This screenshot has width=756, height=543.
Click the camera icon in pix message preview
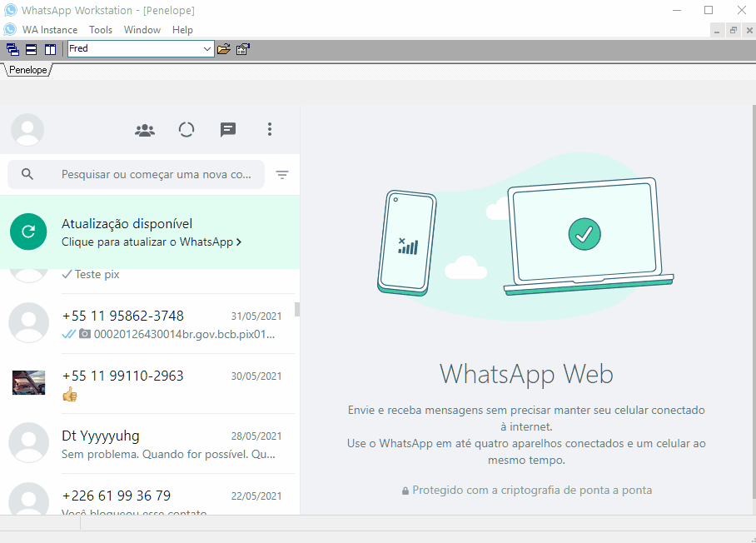tap(85, 334)
